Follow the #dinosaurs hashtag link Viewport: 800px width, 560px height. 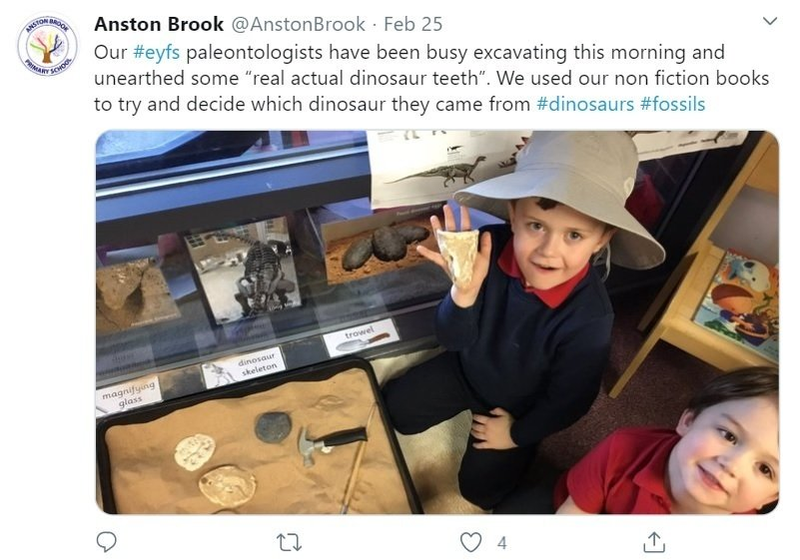tap(585, 105)
